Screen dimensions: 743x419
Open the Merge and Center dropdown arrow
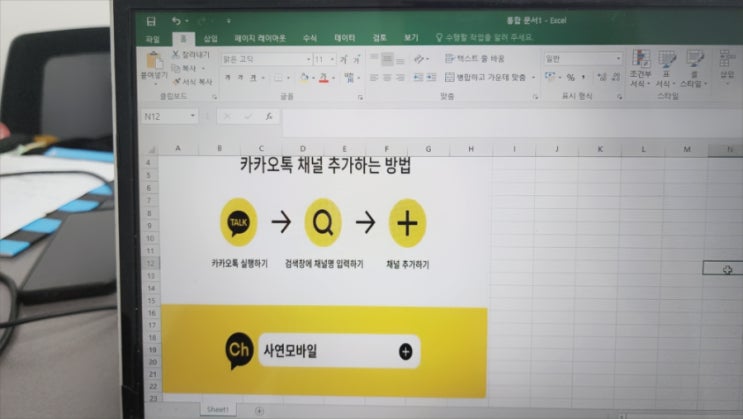coord(534,77)
